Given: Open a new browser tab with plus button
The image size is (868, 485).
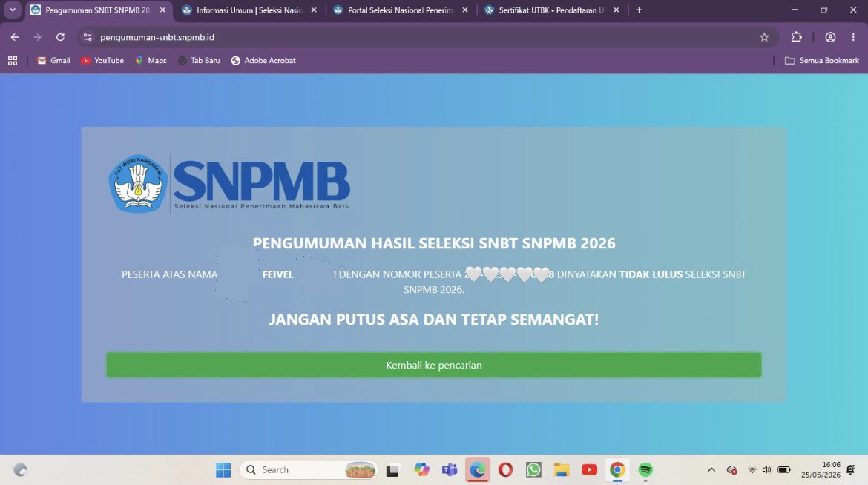Looking at the screenshot, I should tap(640, 10).
